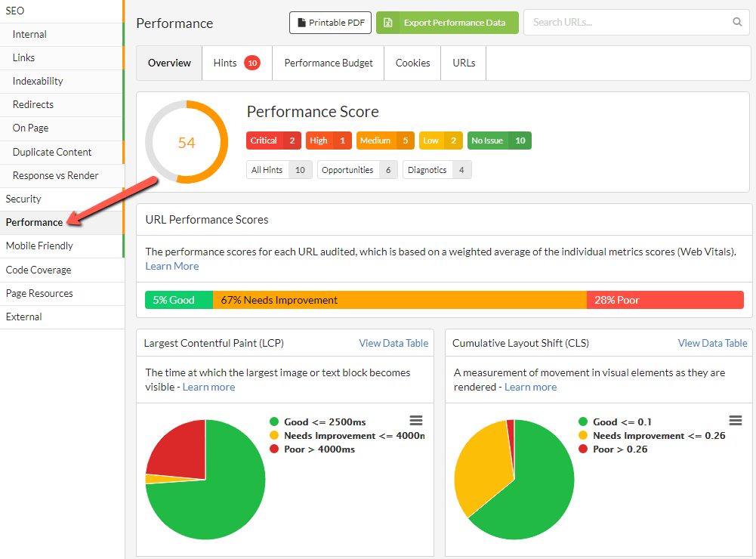The height and width of the screenshot is (559, 756).
Task: Open the URLs tab
Action: pyautogui.click(x=464, y=63)
